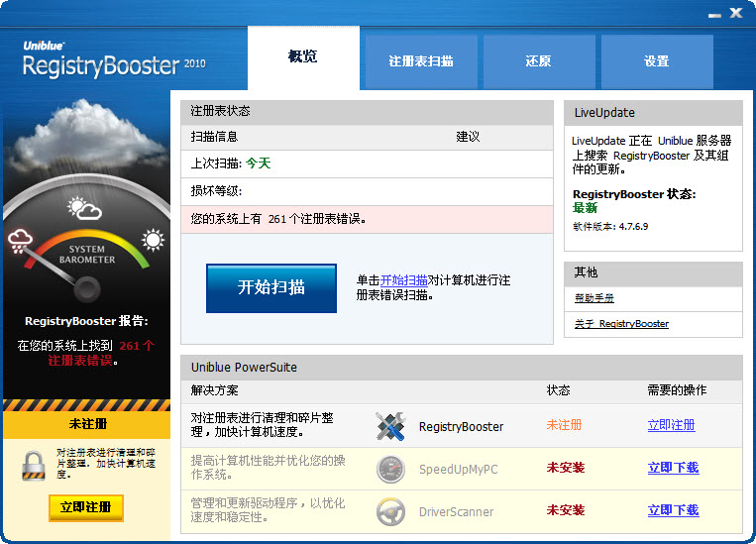Image resolution: width=756 pixels, height=544 pixels.
Task: Click the SpeedUpMyPC gauge icon
Action: click(390, 469)
